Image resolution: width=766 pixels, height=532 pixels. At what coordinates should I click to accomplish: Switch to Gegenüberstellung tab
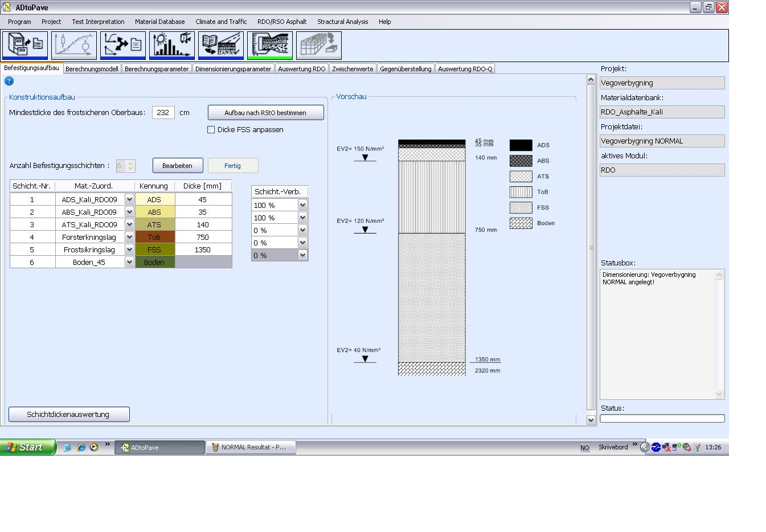pos(405,69)
